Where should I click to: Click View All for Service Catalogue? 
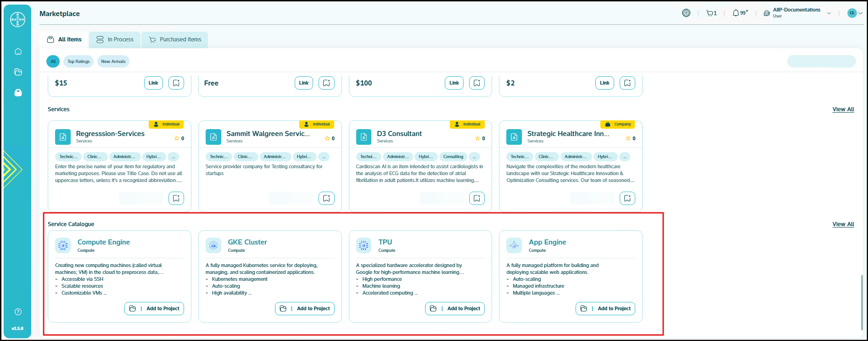[x=843, y=224]
